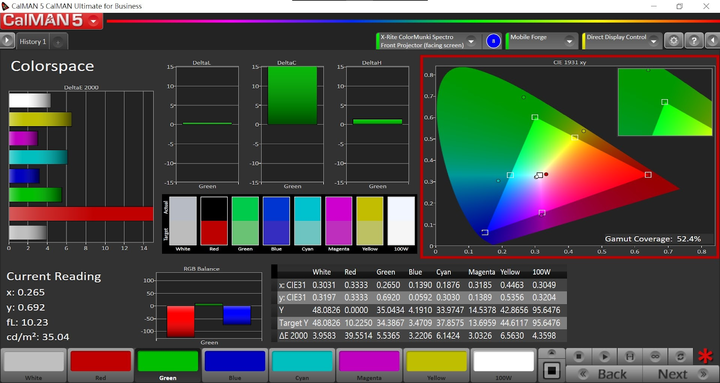Click the refresh cycle arrows icon
Screen dimensions: 720x383
coord(681,356)
